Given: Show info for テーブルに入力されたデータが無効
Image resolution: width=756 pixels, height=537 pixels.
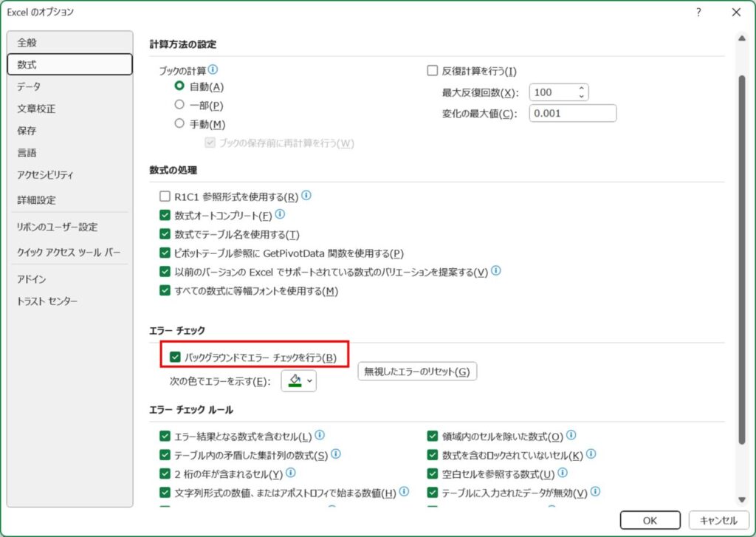Looking at the screenshot, I should (596, 492).
